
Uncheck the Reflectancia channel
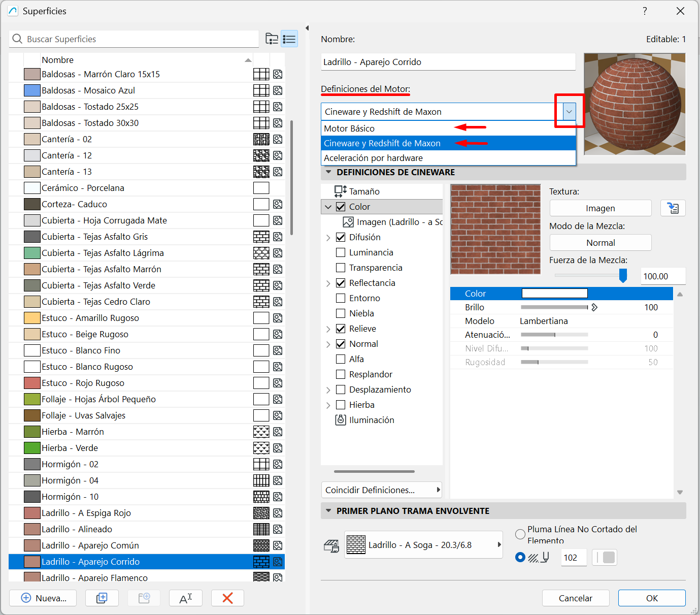point(341,283)
